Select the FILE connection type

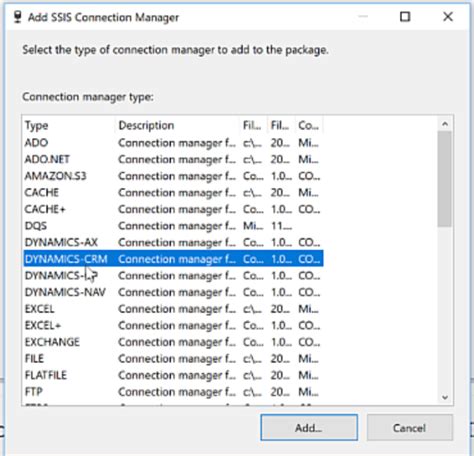point(173,359)
